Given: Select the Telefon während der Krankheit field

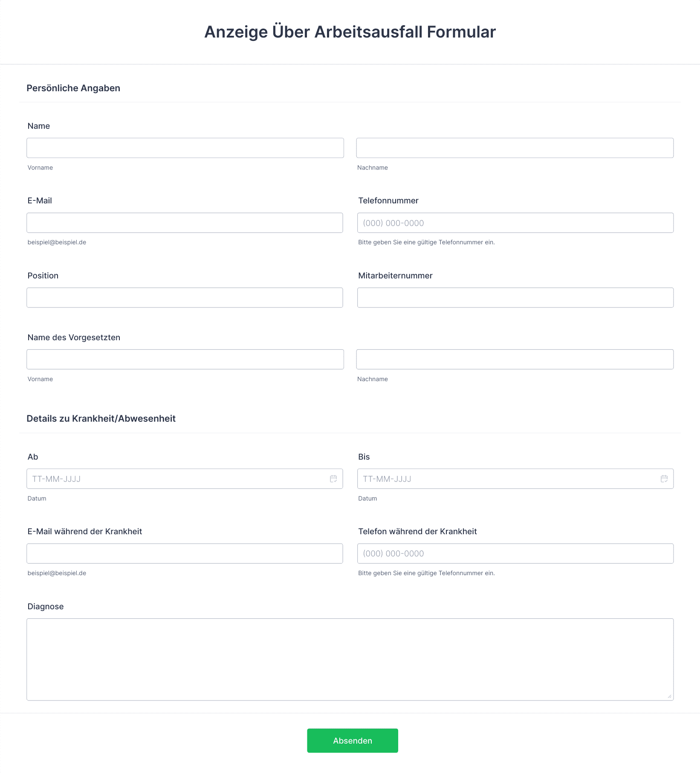Looking at the screenshot, I should pos(515,553).
